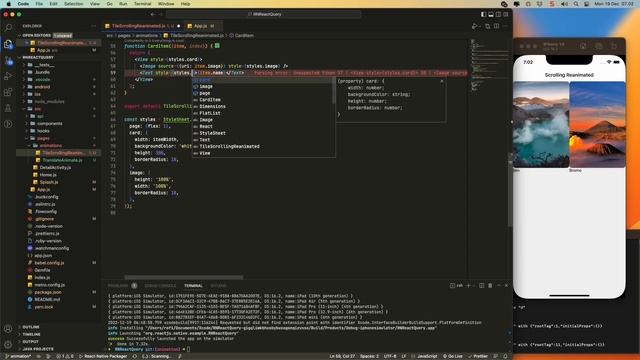Expand the Outline section

(x=31, y=327)
